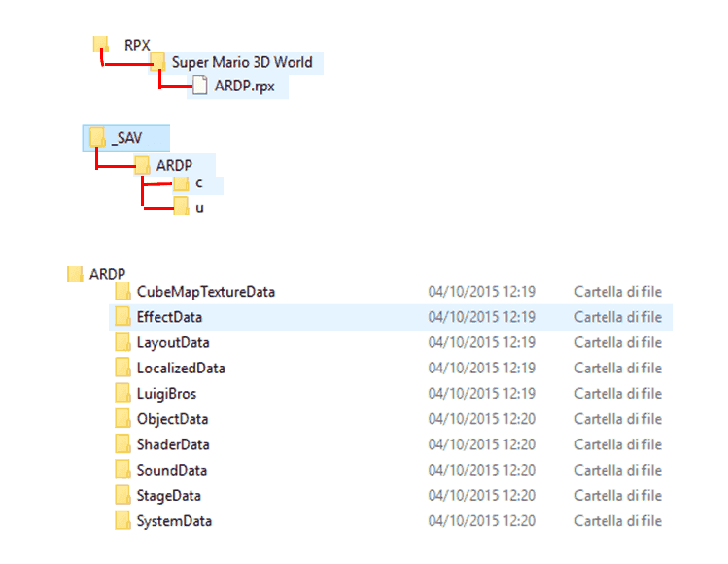Click 'Cartella di file' in the SoundData row
Viewport: 728px width, 564px height.
(618, 470)
